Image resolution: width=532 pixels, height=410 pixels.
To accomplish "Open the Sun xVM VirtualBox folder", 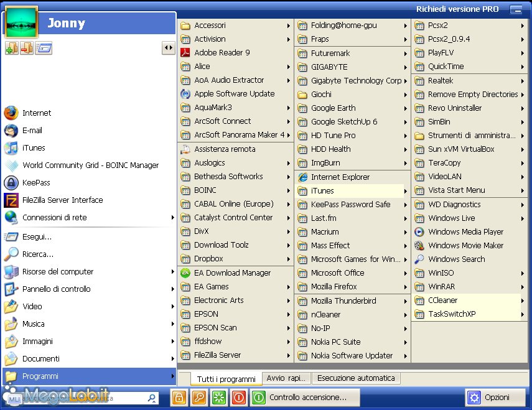I will (470, 149).
